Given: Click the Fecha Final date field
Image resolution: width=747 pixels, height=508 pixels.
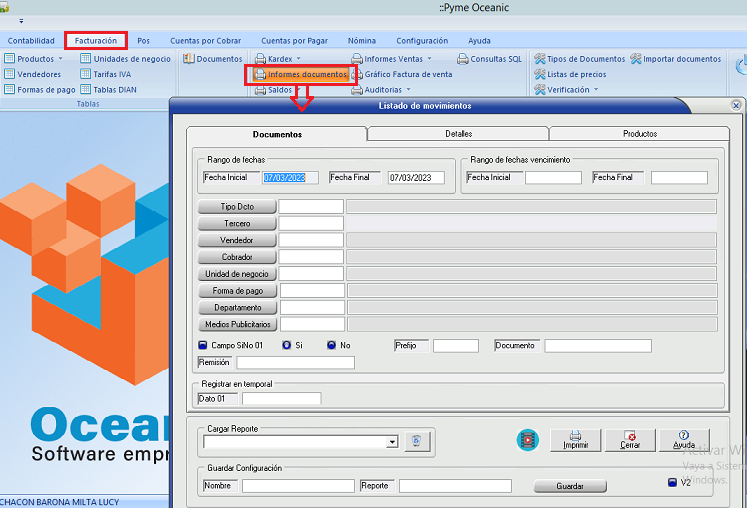Looking at the screenshot, I should 416,178.
